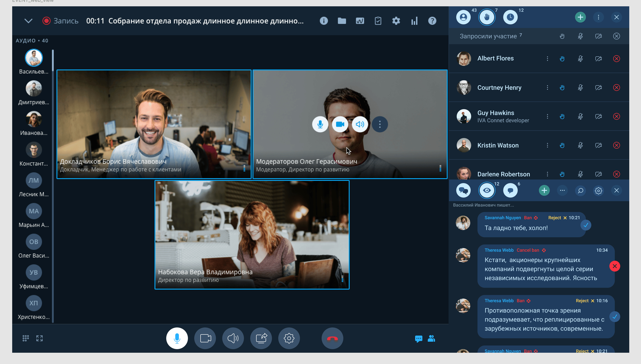Click the screen share button
Image resolution: width=641 pixels, height=364 pixels.
tap(261, 338)
